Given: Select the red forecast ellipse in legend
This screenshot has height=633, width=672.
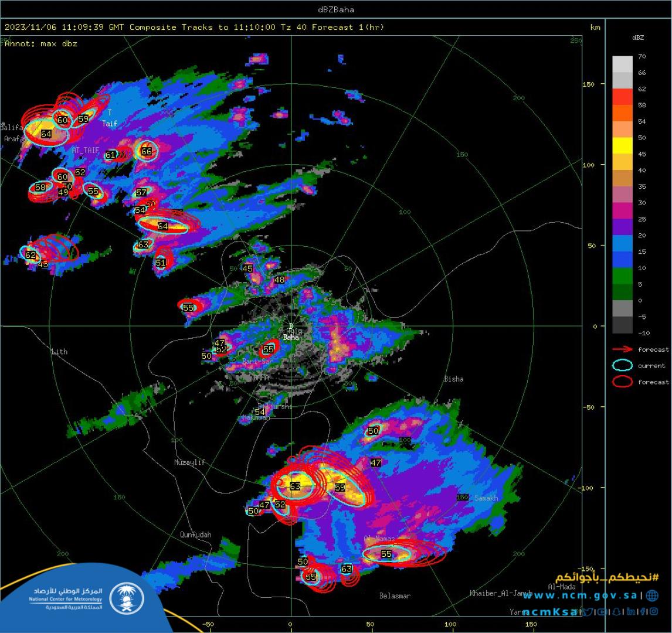Looking at the screenshot, I should 622,382.
